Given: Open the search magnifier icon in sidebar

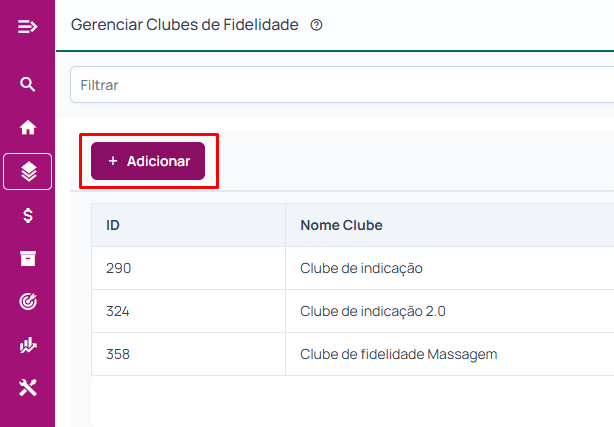Looking at the screenshot, I should coord(27,84).
